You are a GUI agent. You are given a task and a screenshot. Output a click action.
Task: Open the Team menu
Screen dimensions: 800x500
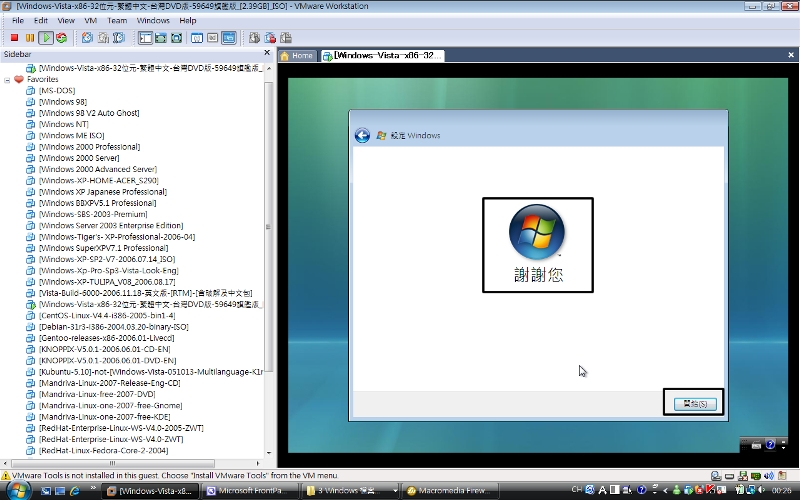[117, 20]
